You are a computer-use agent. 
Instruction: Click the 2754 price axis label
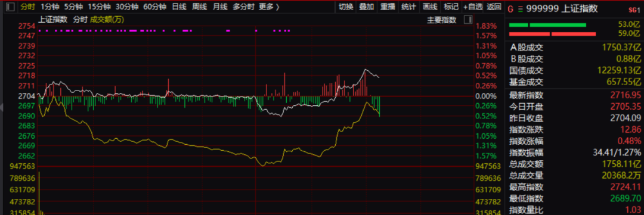coord(26,26)
